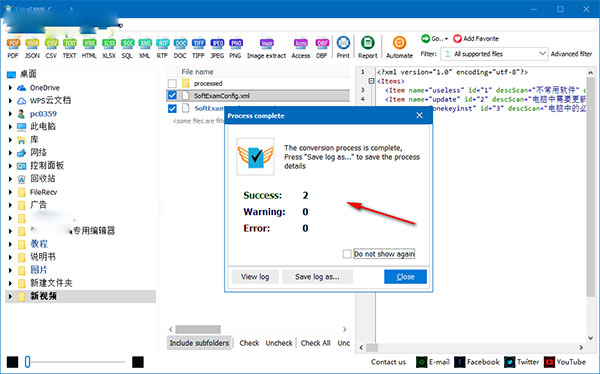
Task: Open the E-mail contact link
Action: [x=433, y=362]
